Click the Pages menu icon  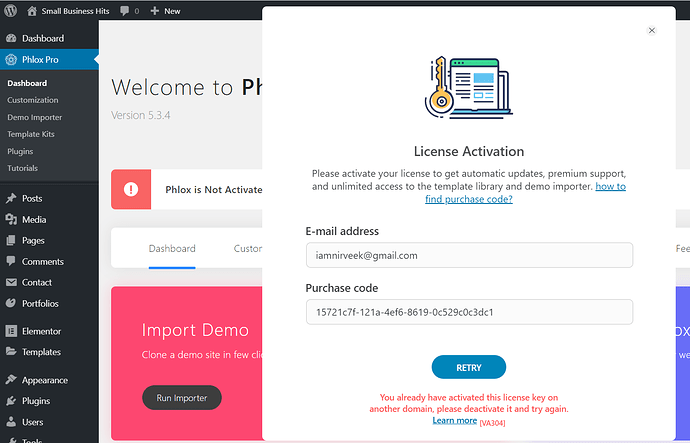(x=11, y=240)
